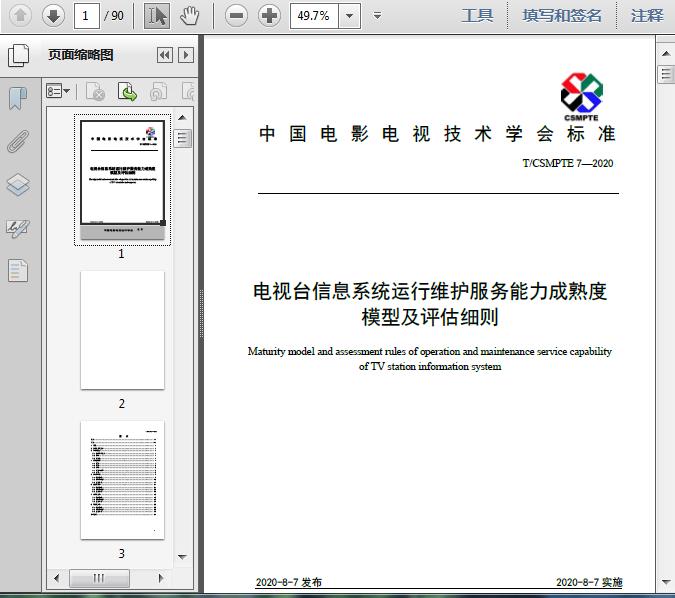
Task: Open the Attachments paperclip panel
Action: click(18, 141)
